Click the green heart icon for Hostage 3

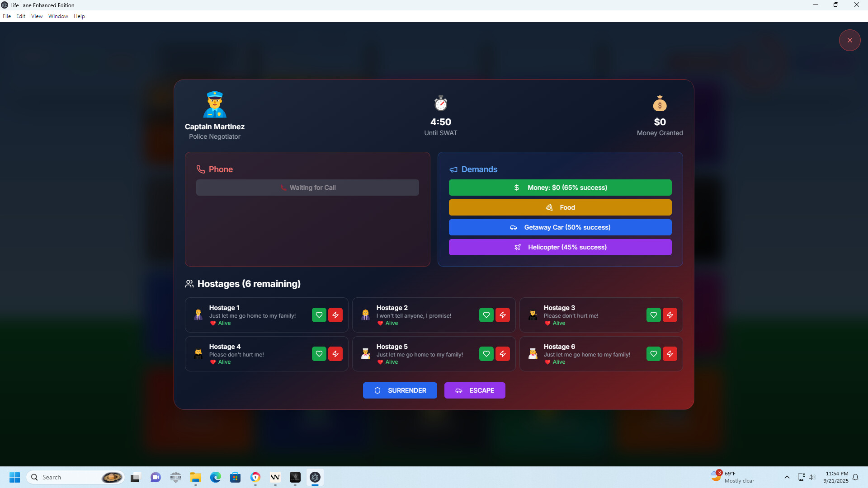(x=653, y=315)
